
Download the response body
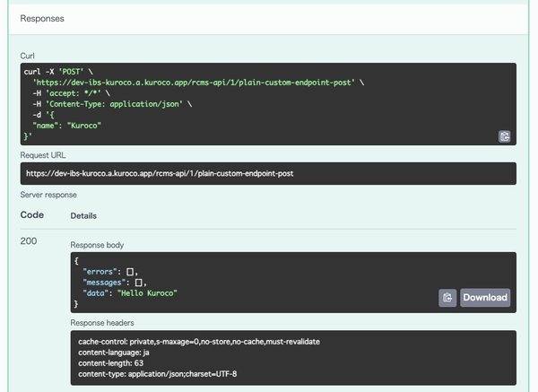tap(485, 298)
